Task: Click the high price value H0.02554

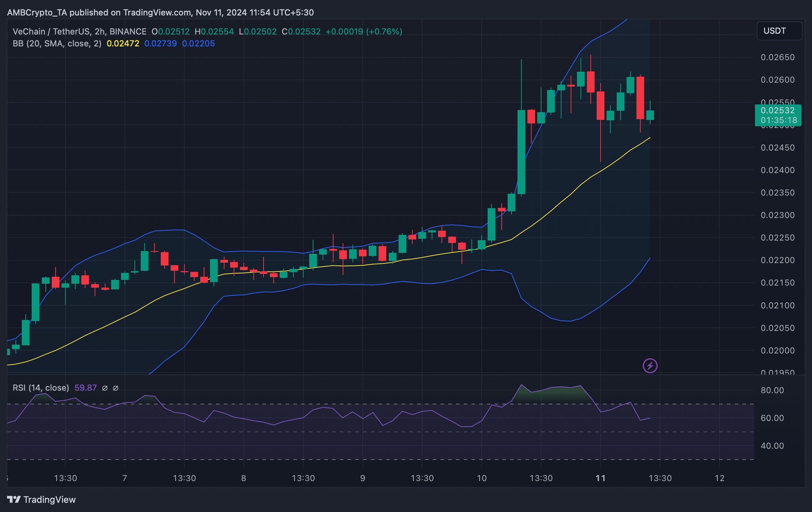Action: (214, 32)
